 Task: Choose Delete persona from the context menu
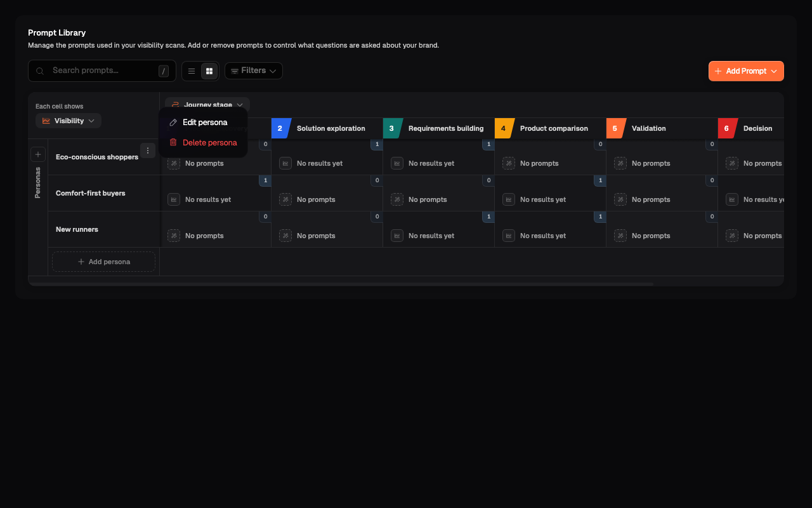coord(203,143)
